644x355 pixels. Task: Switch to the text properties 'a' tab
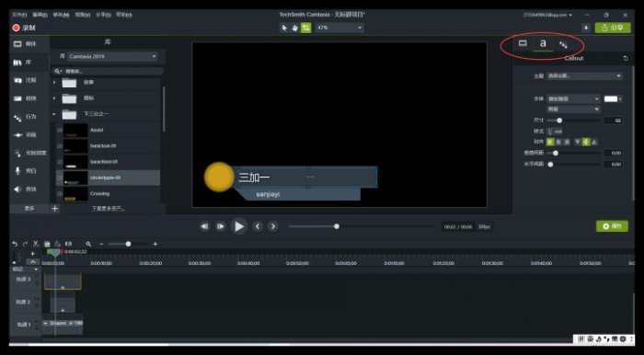point(543,43)
